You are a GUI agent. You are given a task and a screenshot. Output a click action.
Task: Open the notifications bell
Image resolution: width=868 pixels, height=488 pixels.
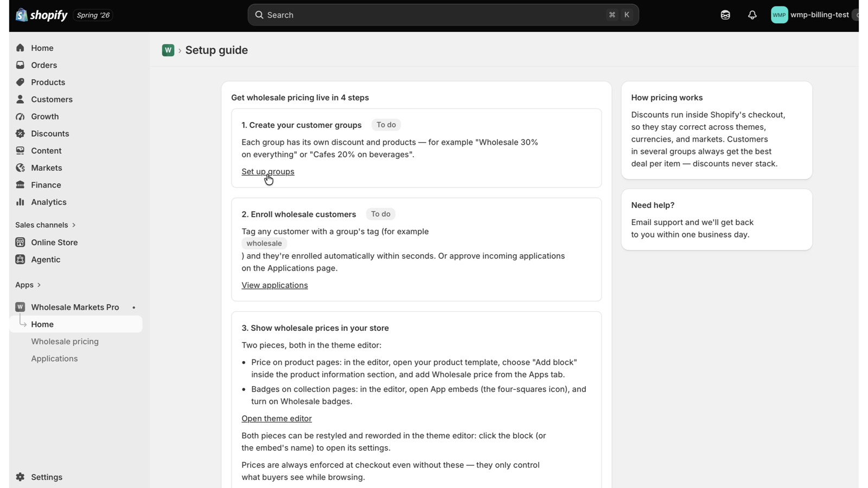click(x=752, y=15)
